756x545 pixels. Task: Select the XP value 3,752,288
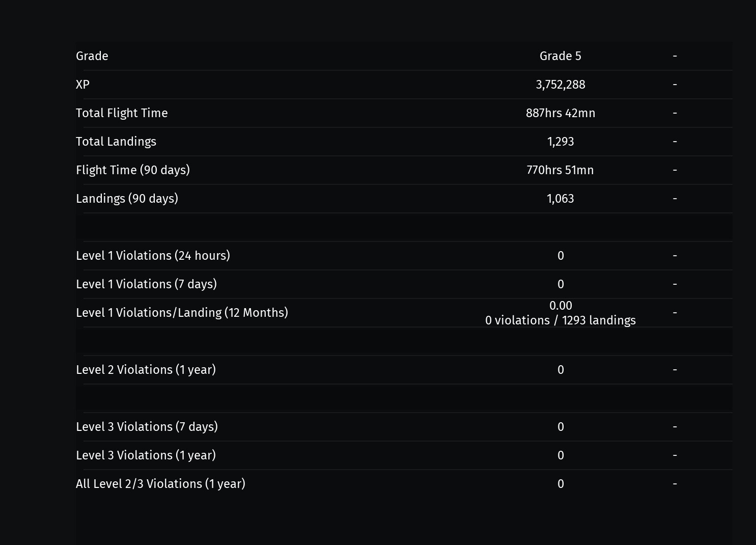561,85
